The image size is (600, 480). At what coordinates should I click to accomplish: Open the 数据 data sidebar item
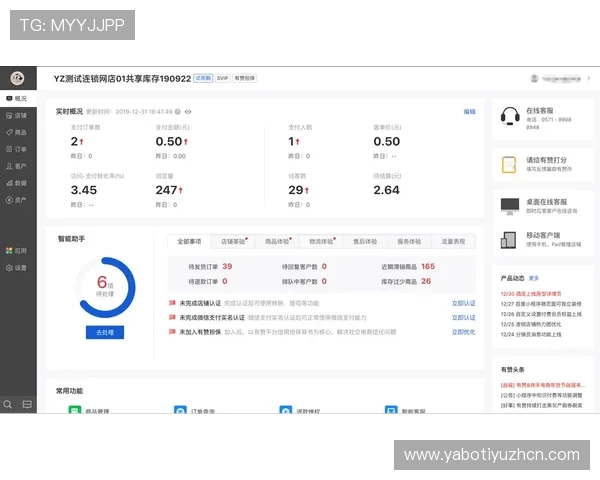click(18, 183)
